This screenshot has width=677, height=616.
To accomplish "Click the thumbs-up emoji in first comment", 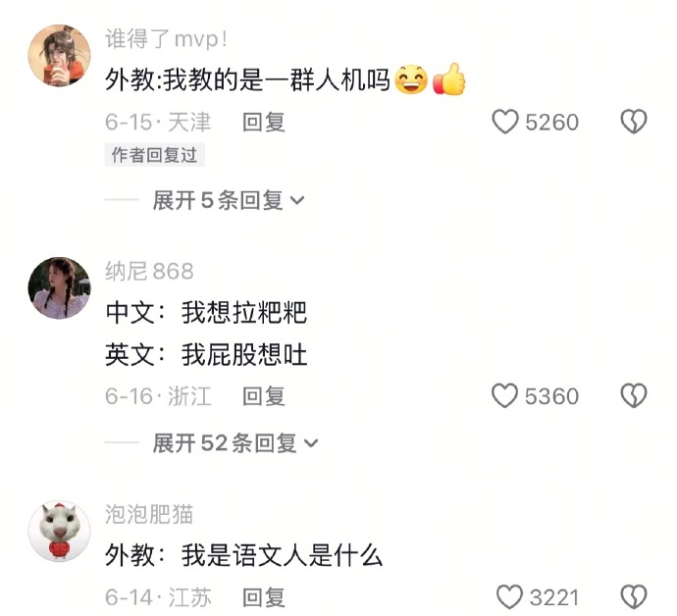I will [x=449, y=79].
